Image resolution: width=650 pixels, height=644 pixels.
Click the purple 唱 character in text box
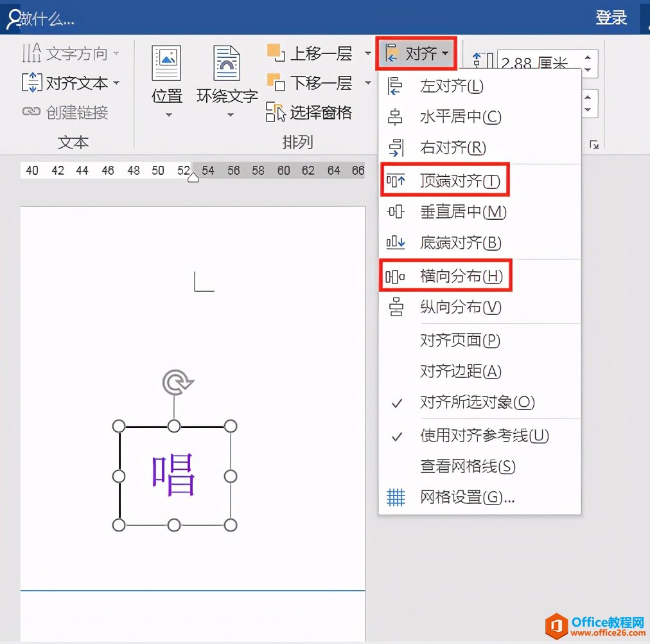click(173, 475)
